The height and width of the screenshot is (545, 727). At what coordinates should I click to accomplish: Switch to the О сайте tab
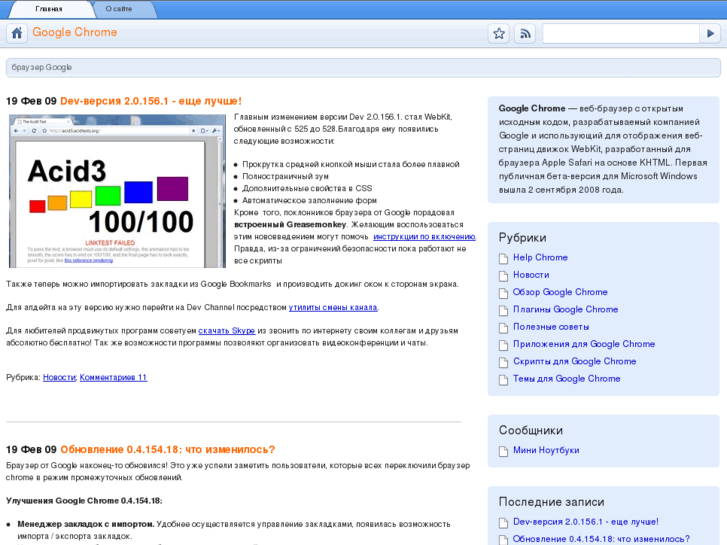coord(119,9)
